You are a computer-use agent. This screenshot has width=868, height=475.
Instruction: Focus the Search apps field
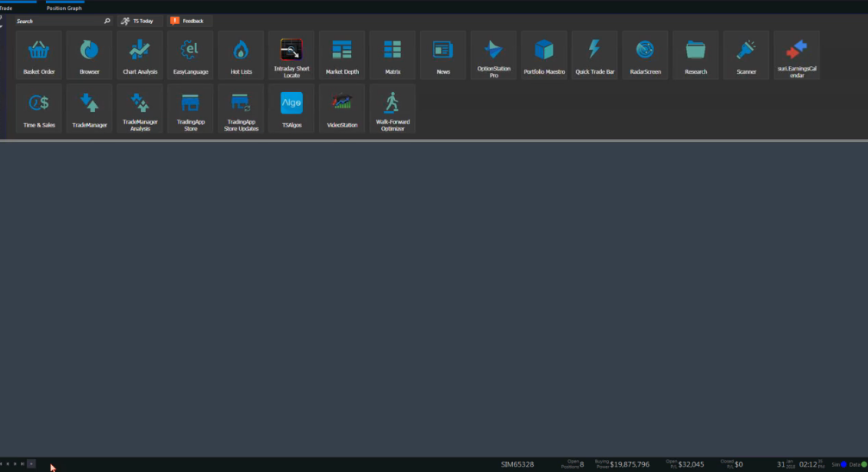(63, 21)
